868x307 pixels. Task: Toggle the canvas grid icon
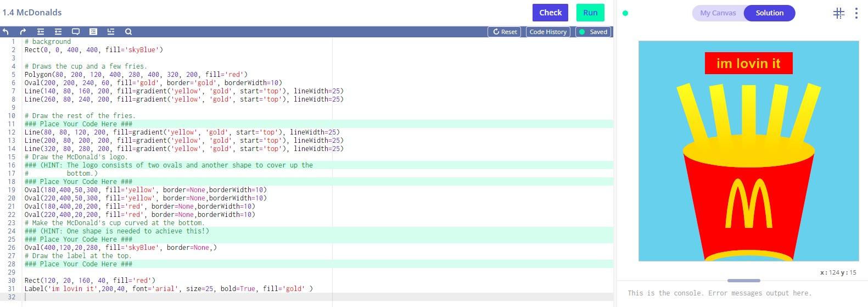[839, 13]
